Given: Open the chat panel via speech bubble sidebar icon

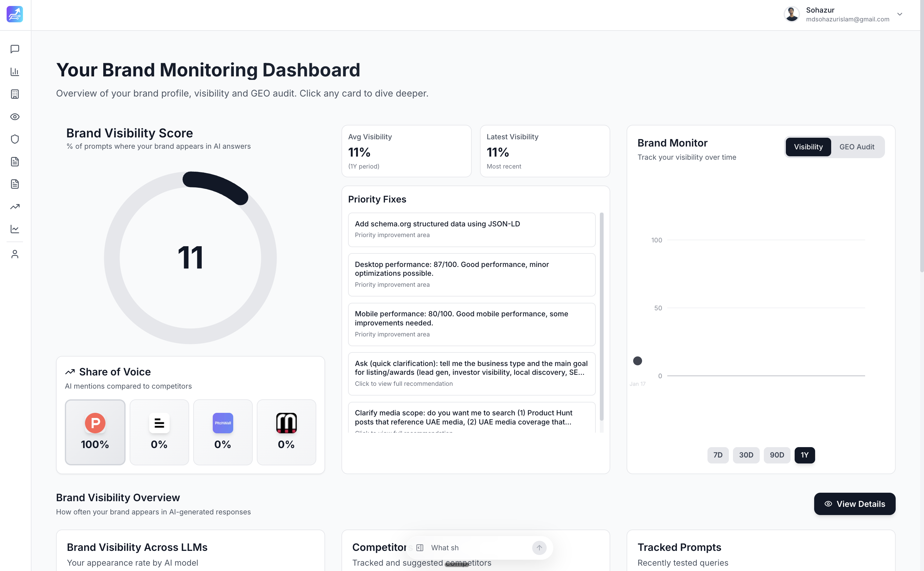Looking at the screenshot, I should click(x=15, y=49).
